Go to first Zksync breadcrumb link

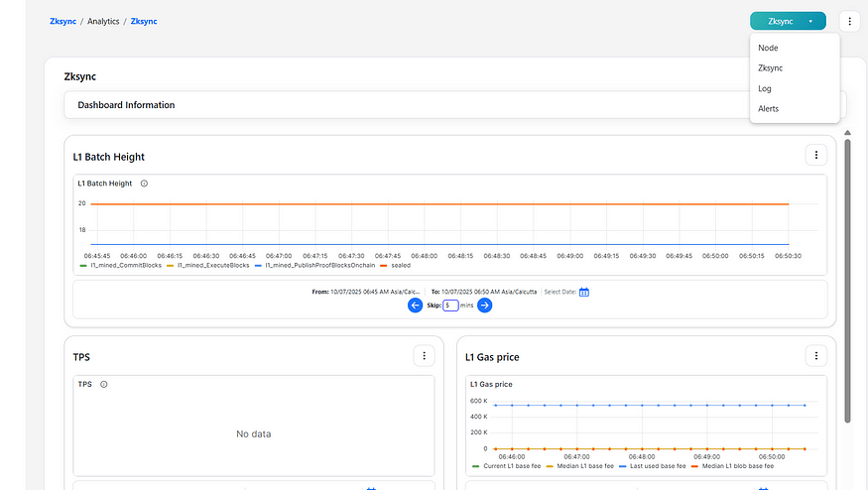63,21
